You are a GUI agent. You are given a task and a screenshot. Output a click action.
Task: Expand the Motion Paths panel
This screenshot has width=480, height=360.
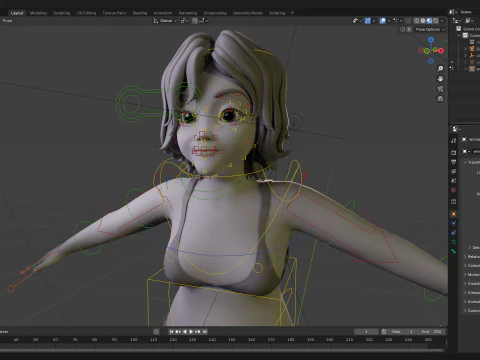pos(465,274)
